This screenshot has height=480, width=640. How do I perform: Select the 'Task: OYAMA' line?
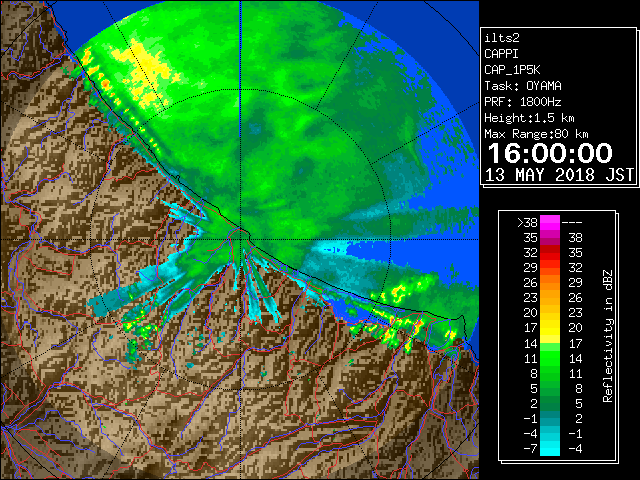click(523, 86)
